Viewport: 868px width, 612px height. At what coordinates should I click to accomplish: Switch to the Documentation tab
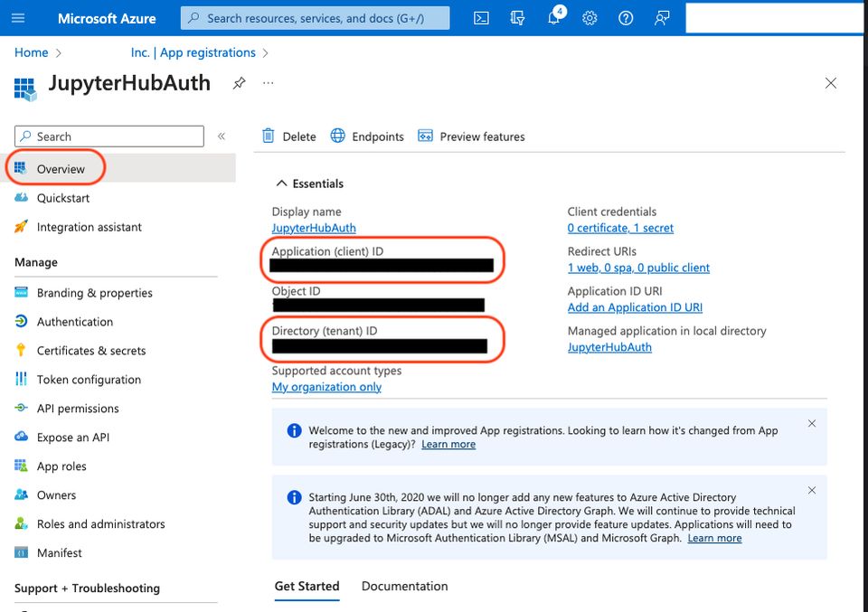pyautogui.click(x=404, y=586)
